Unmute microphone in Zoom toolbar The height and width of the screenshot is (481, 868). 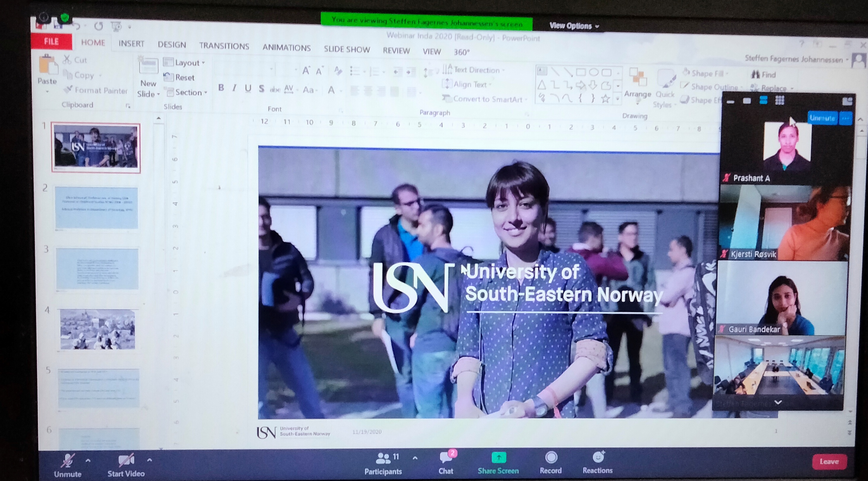pyautogui.click(x=68, y=465)
